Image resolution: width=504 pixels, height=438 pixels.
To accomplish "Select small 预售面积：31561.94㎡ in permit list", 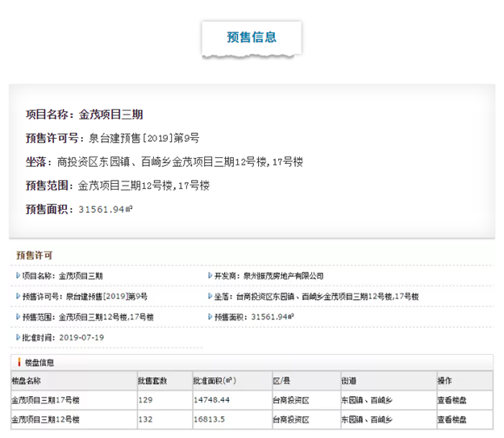I will 254,317.
